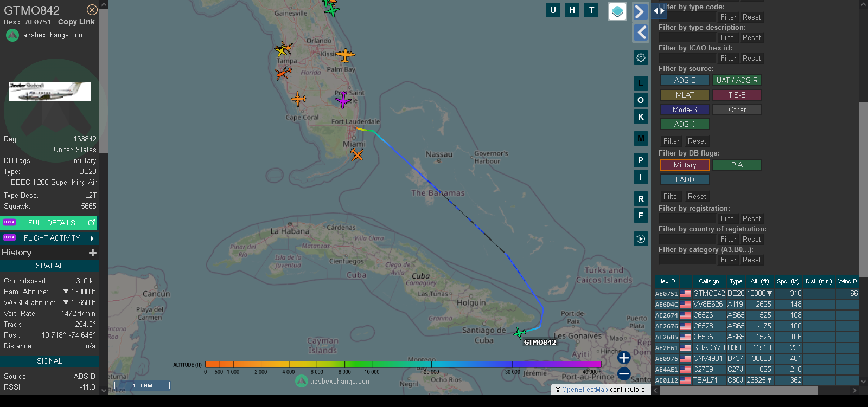The image size is (868, 407).
Task: Click the aircraft photo thumbnail
Action: point(50,92)
